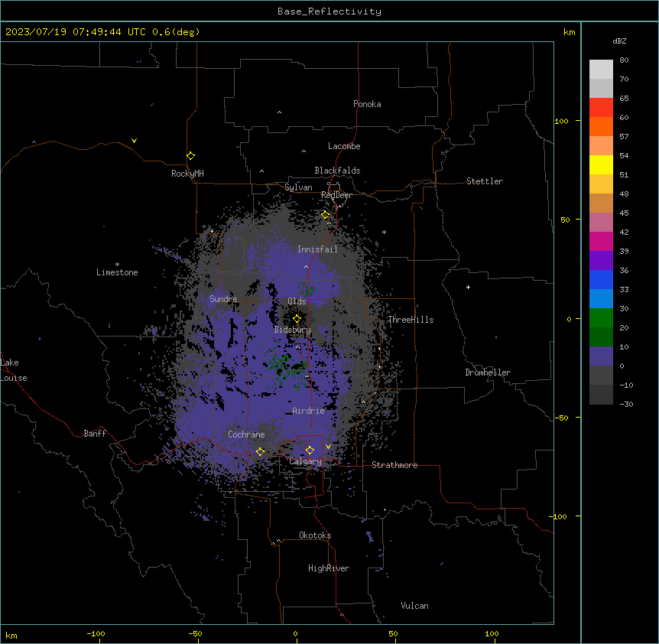
Task: Select the ThreeHills label
Action: pyautogui.click(x=411, y=320)
